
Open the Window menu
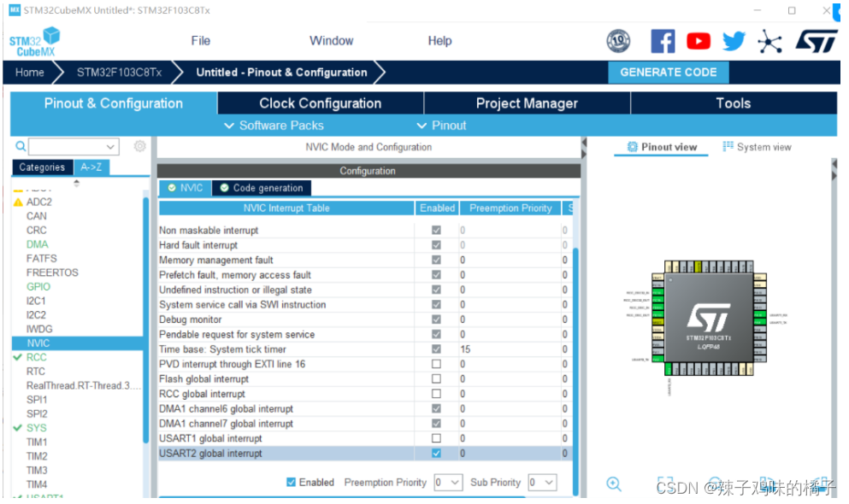[x=332, y=41]
